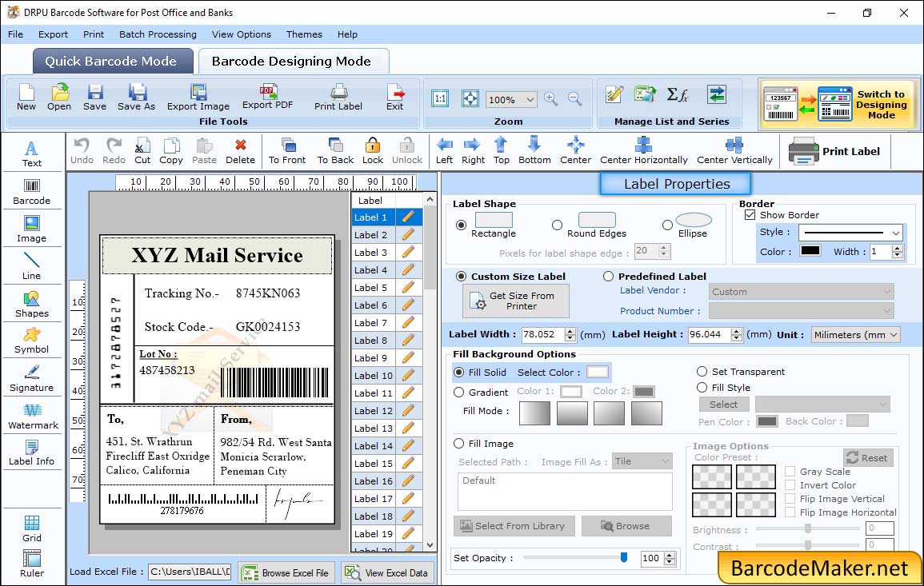Lock the selected object
This screenshot has height=586, width=924.
(x=373, y=151)
